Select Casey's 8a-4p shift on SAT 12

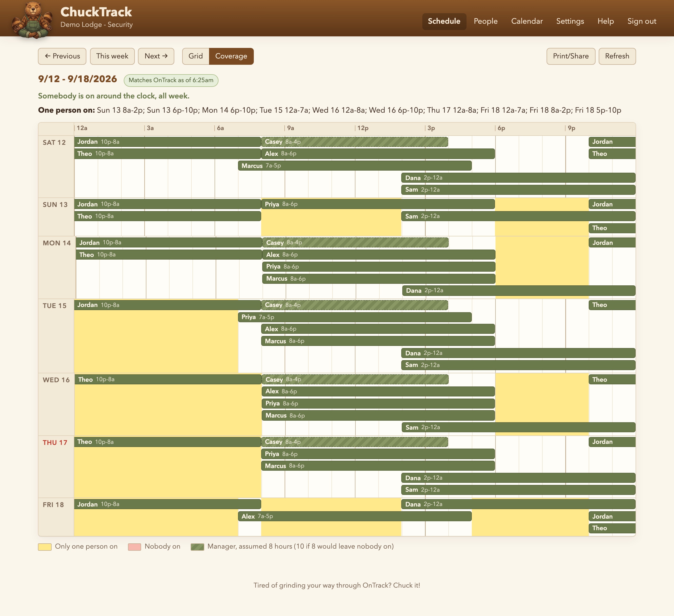355,142
